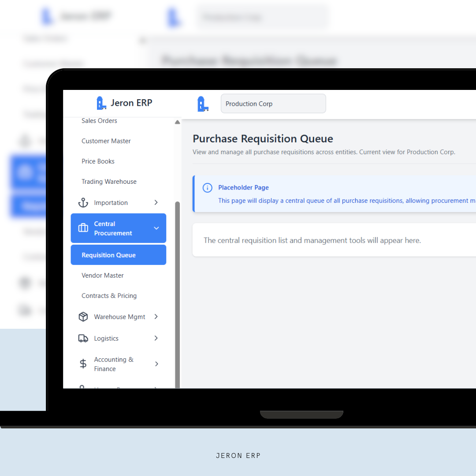Click the Production Corp company field
Screen dimensions: 476x476
273,104
